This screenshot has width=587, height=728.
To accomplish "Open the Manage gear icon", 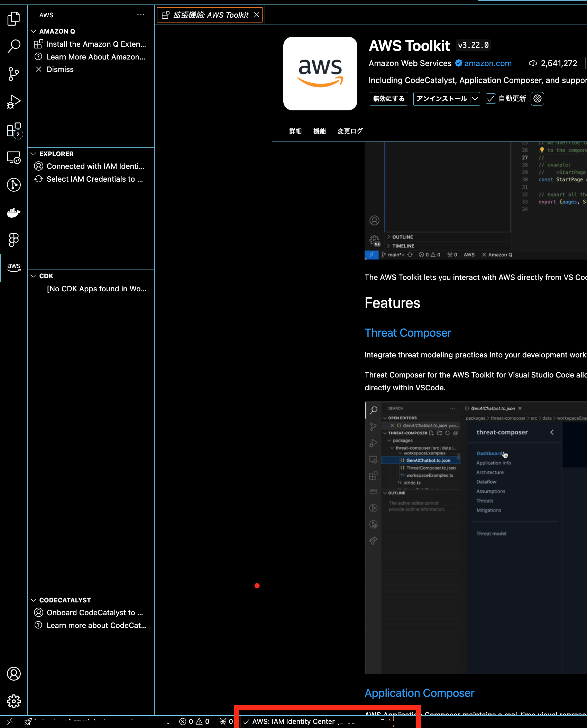I will [14, 701].
